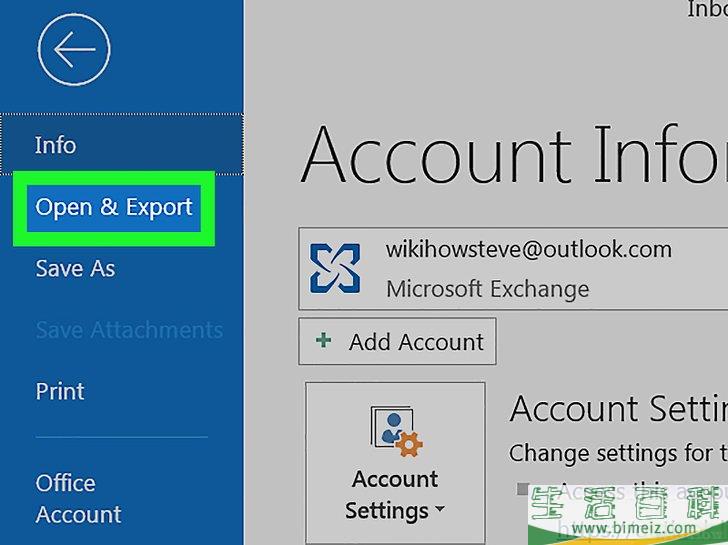Open the Account Settings dropdown button
This screenshot has height=545, width=728.
(395, 463)
